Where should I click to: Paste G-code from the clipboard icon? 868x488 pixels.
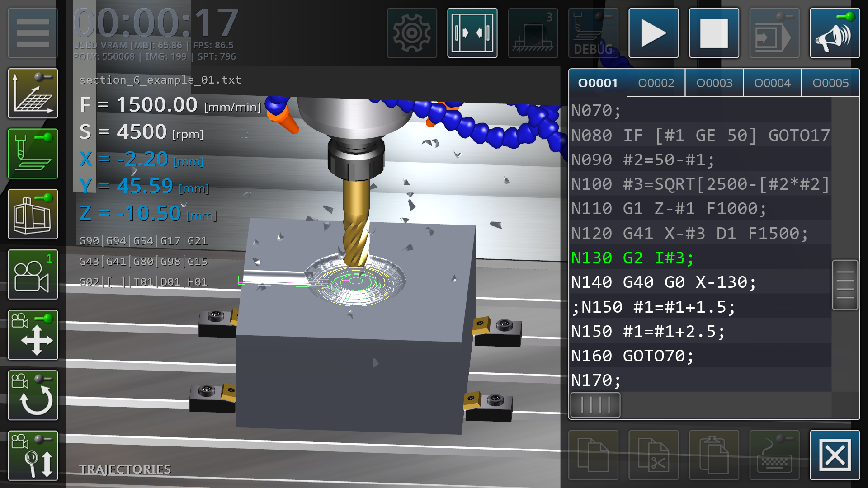714,455
